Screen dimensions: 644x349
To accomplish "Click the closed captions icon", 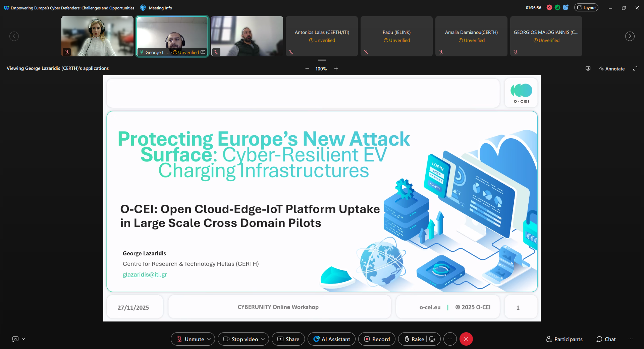I will tap(15, 339).
